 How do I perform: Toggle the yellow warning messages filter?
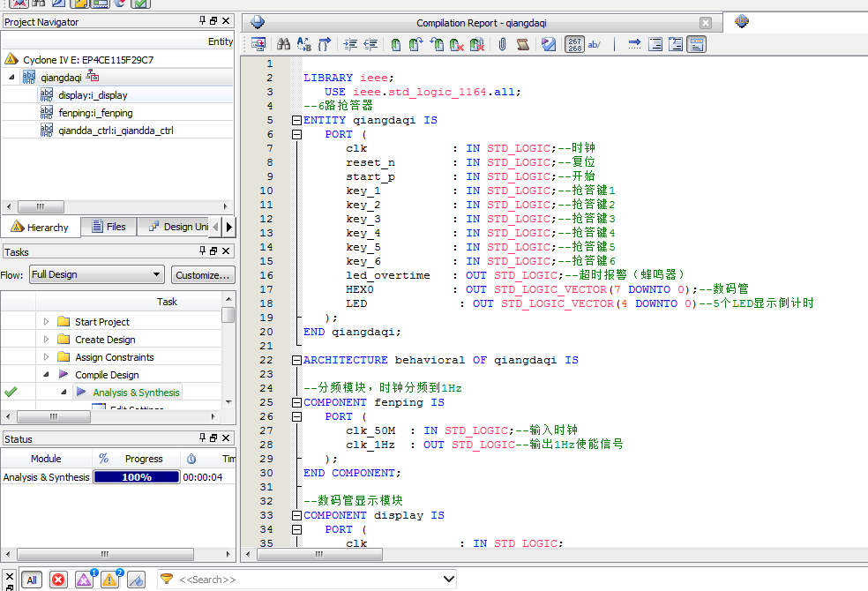[109, 580]
